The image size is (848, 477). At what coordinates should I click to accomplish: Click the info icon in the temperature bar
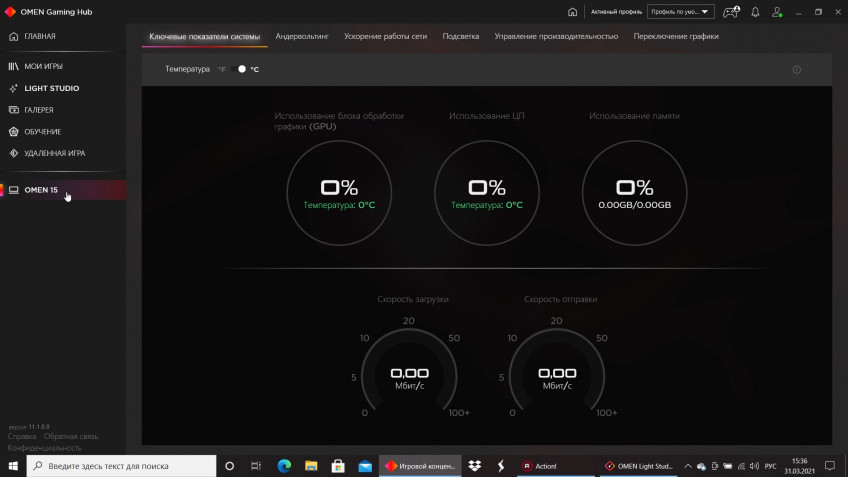[x=797, y=70]
